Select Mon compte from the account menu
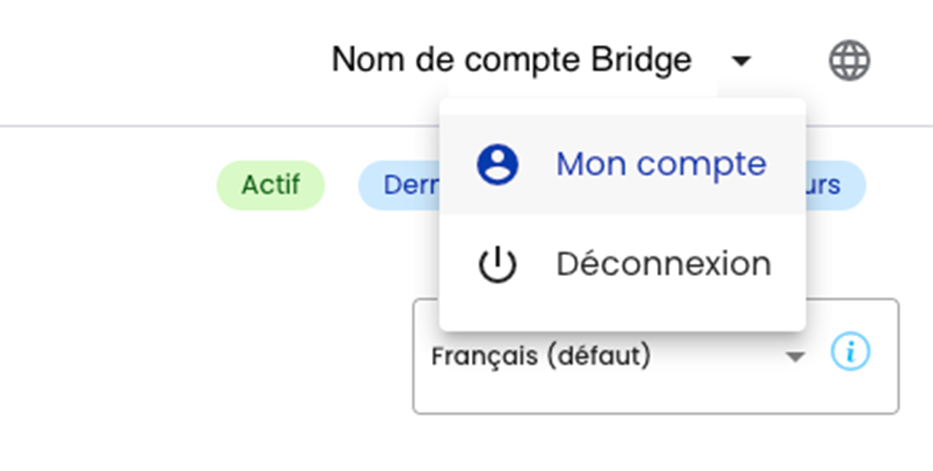This screenshot has height=471, width=933. pyautogui.click(x=622, y=165)
